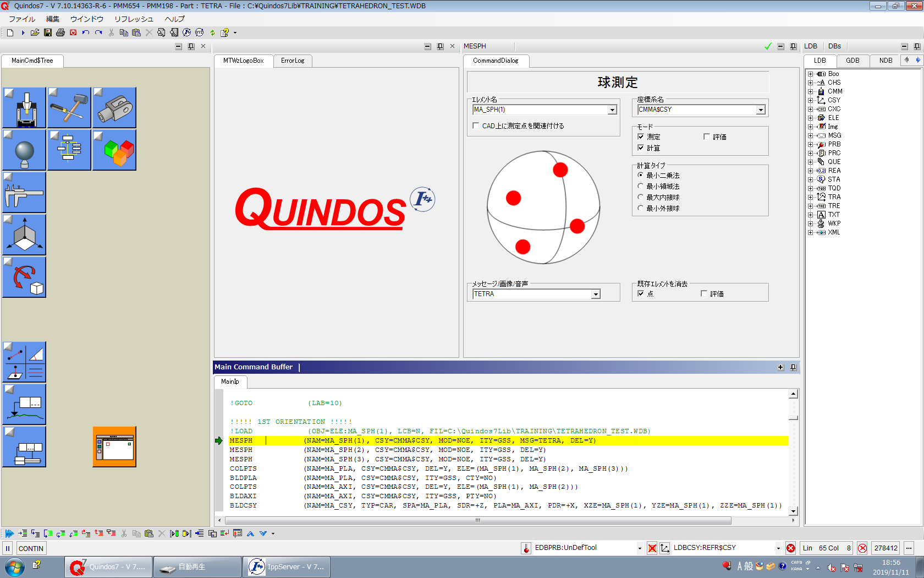
Task: Click the green refresh arrows toolbar icon
Action: pos(212,32)
